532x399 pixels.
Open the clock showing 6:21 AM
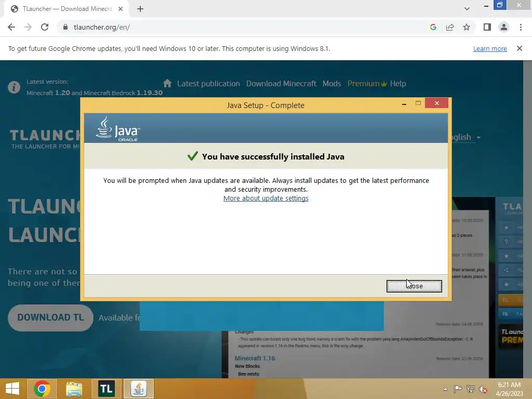pyautogui.click(x=509, y=389)
